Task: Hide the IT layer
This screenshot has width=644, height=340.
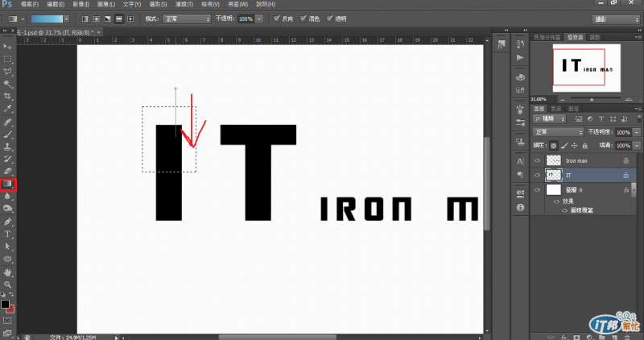Action: 537,175
